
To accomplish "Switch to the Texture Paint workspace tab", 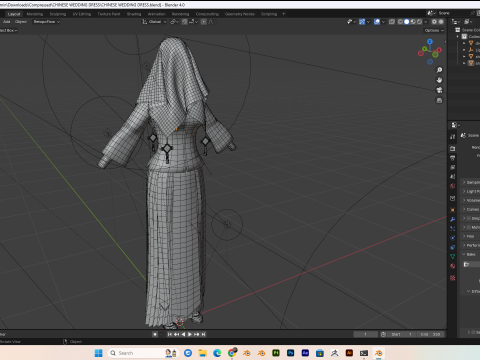I will (x=109, y=14).
